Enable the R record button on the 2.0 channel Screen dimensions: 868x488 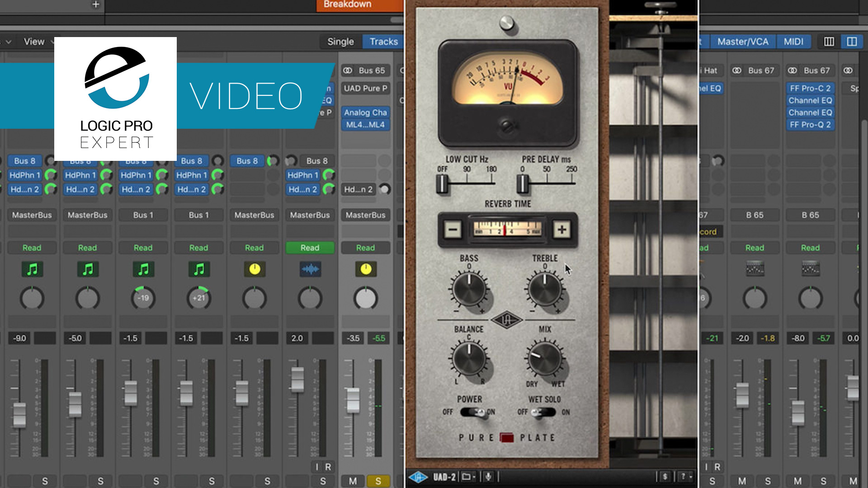click(x=328, y=467)
